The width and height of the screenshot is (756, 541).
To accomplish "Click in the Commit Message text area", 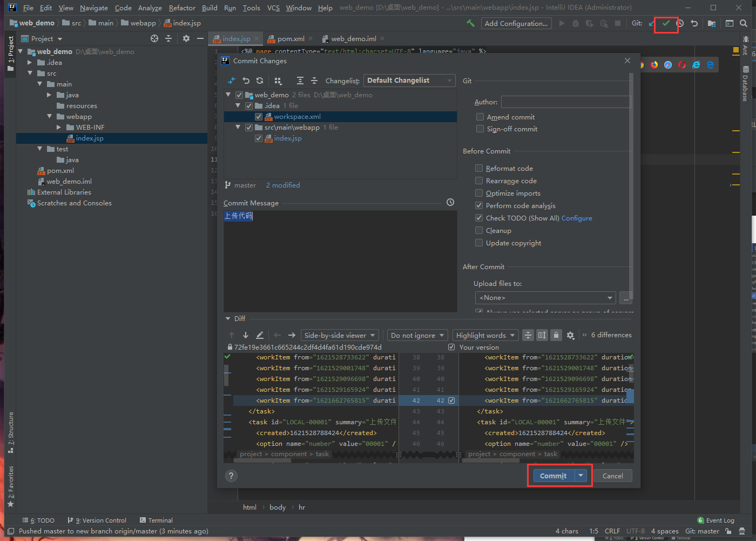I will pos(340,261).
